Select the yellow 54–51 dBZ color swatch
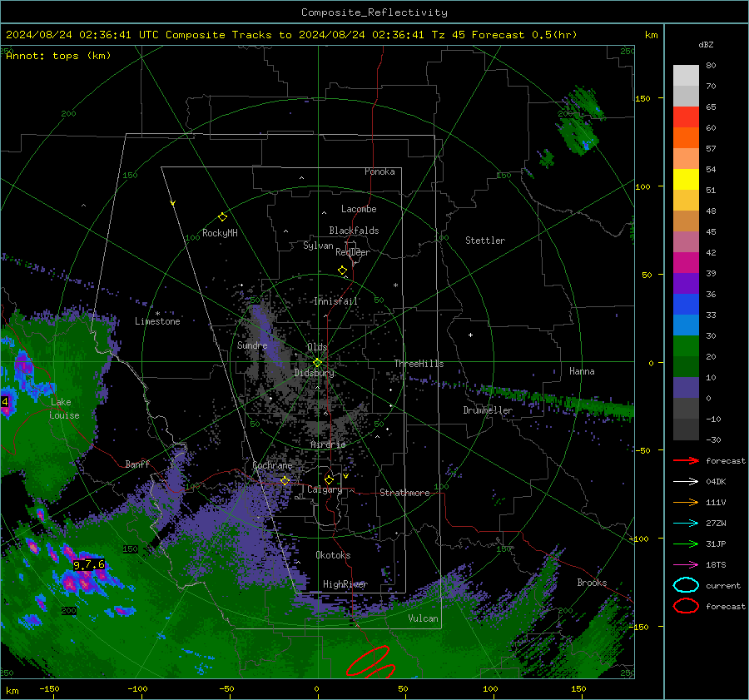The height and width of the screenshot is (700, 749). (x=686, y=180)
